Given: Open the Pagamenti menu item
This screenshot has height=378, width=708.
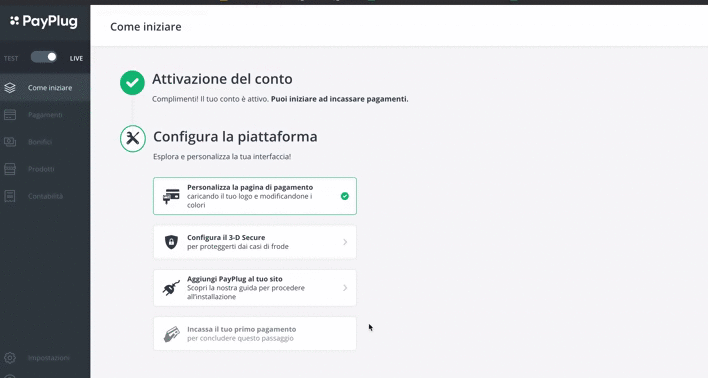Looking at the screenshot, I should [x=45, y=115].
